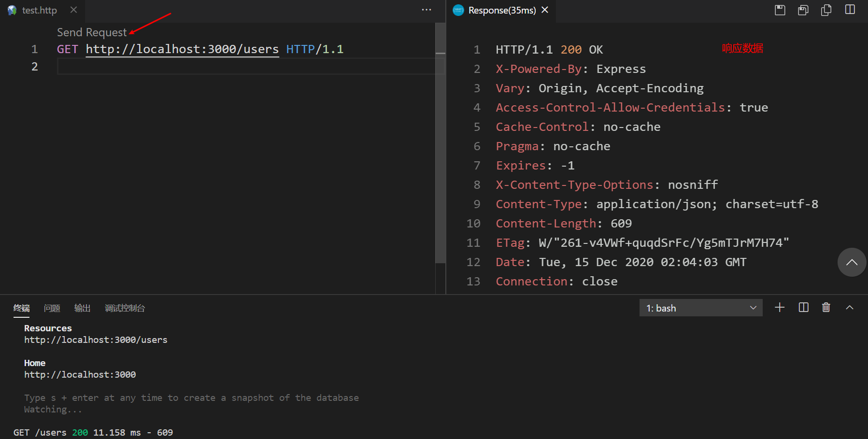Viewport: 868px width, 439px height.
Task: Create a new terminal with the plus icon
Action: tap(780, 308)
